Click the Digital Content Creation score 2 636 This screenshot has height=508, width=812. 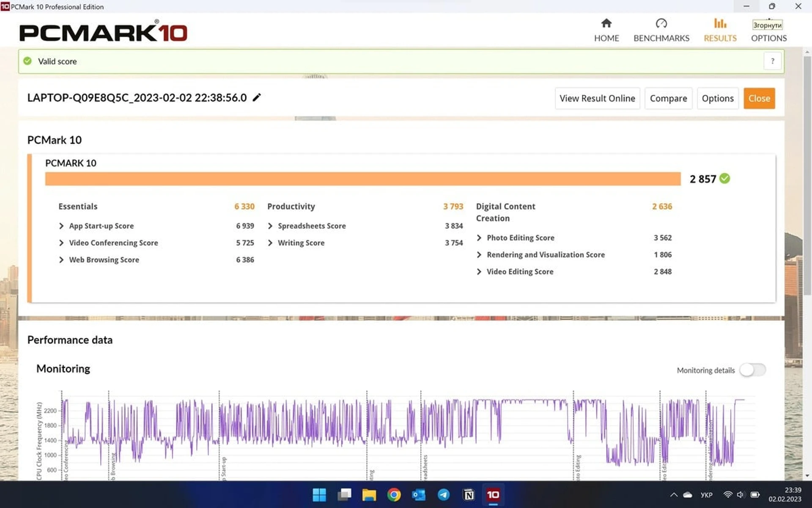pos(662,206)
